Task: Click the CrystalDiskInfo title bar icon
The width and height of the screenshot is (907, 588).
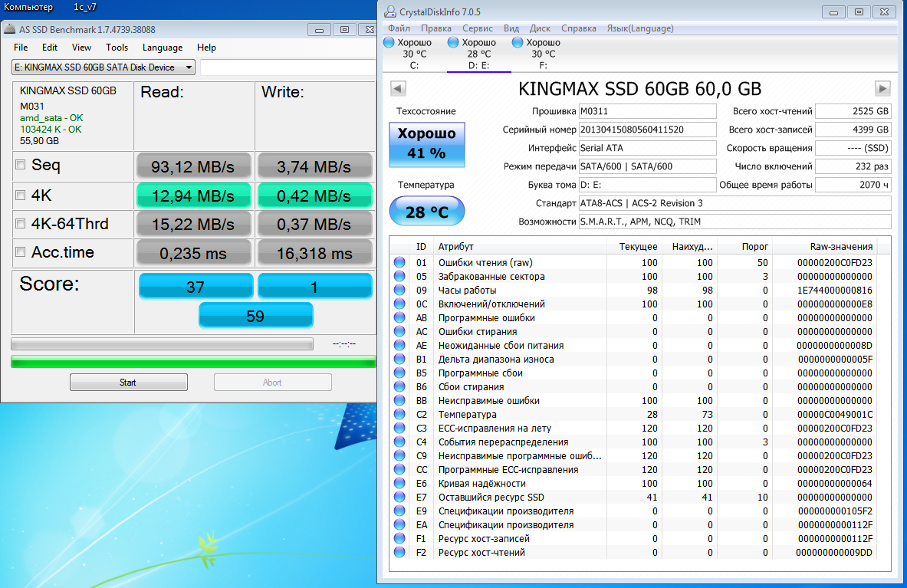Action: pyautogui.click(x=389, y=11)
